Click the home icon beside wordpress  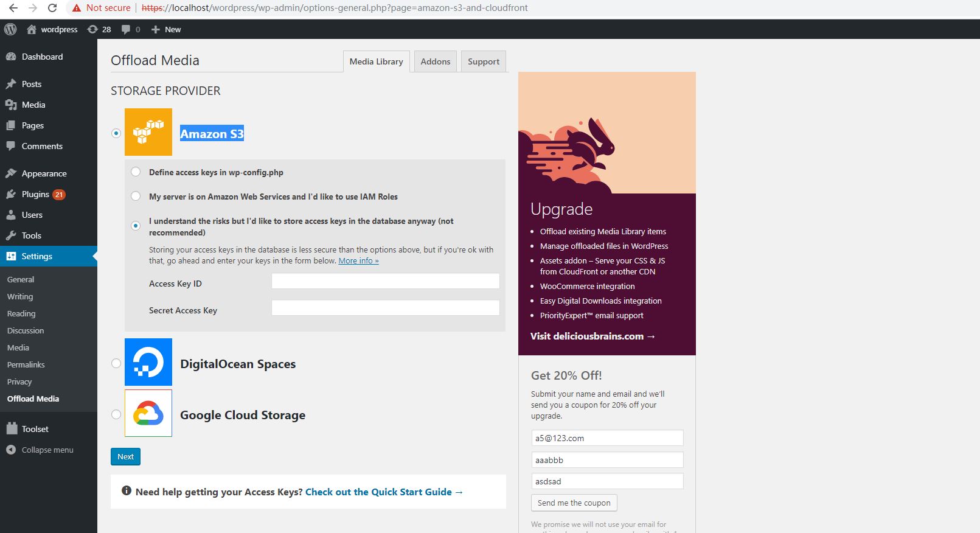click(32, 29)
